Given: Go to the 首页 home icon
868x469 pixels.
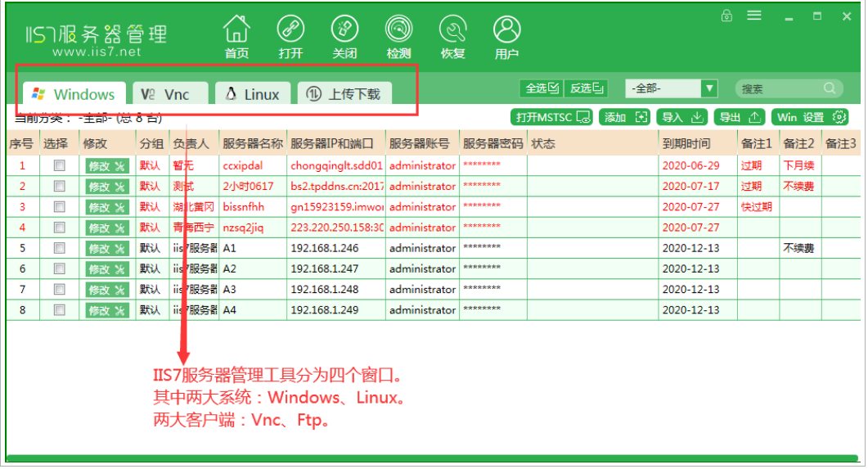Looking at the screenshot, I should click(236, 37).
